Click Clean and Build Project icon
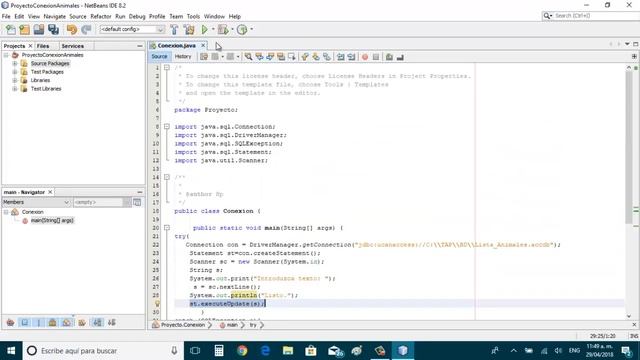Viewport: 640px width, 360px height. [189, 29]
